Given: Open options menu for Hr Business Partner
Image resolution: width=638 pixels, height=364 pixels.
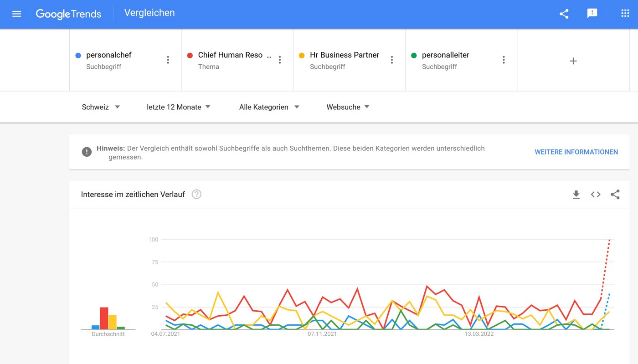Looking at the screenshot, I should click(391, 60).
